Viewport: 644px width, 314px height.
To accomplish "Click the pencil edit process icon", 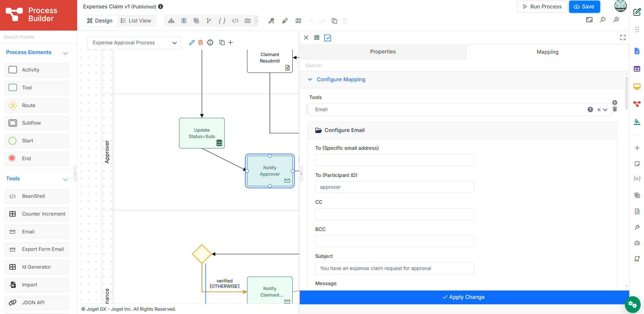I will click(x=192, y=43).
